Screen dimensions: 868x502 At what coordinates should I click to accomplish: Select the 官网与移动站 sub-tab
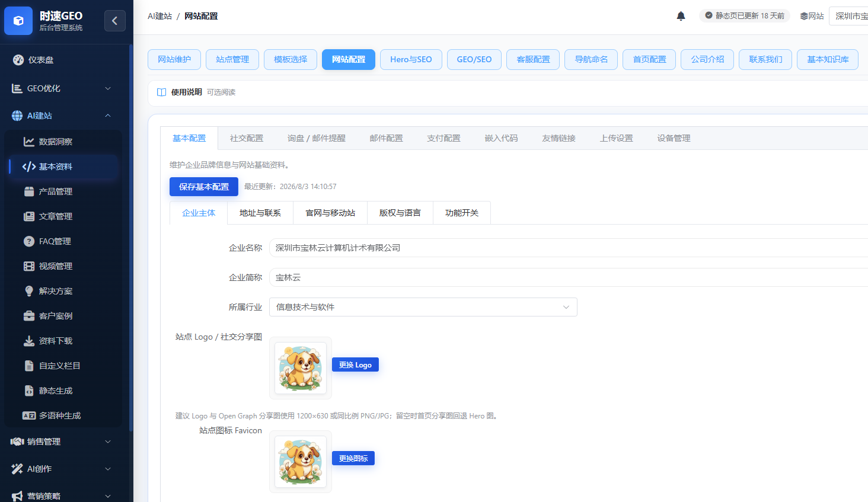(330, 213)
